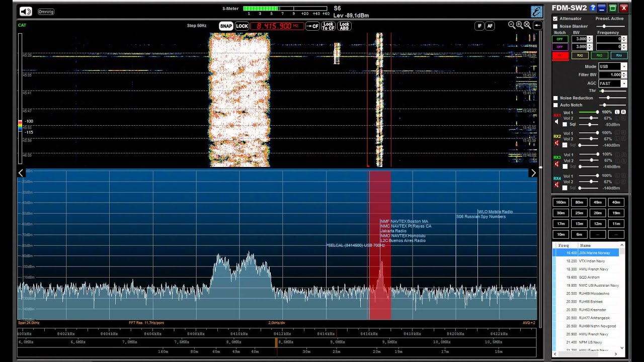The image size is (644, 362).
Task: Shift spectrum right with arrow
Action: pyautogui.click(x=533, y=173)
